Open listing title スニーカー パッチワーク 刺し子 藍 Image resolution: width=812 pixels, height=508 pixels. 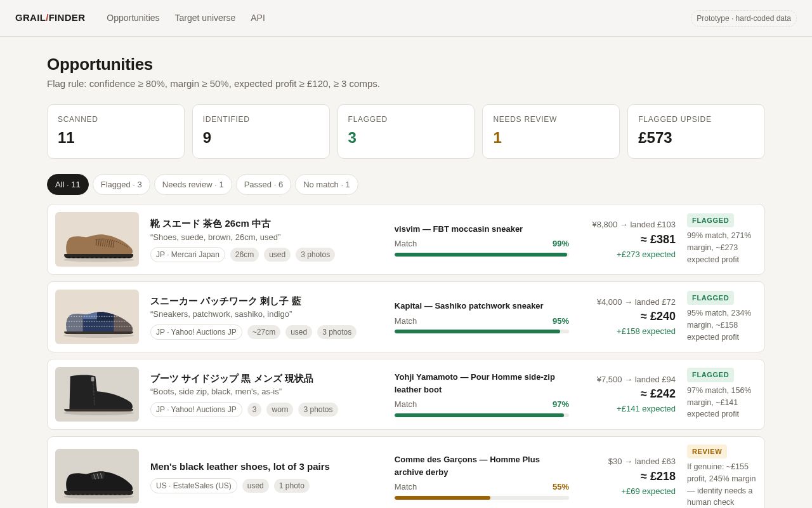click(x=226, y=301)
